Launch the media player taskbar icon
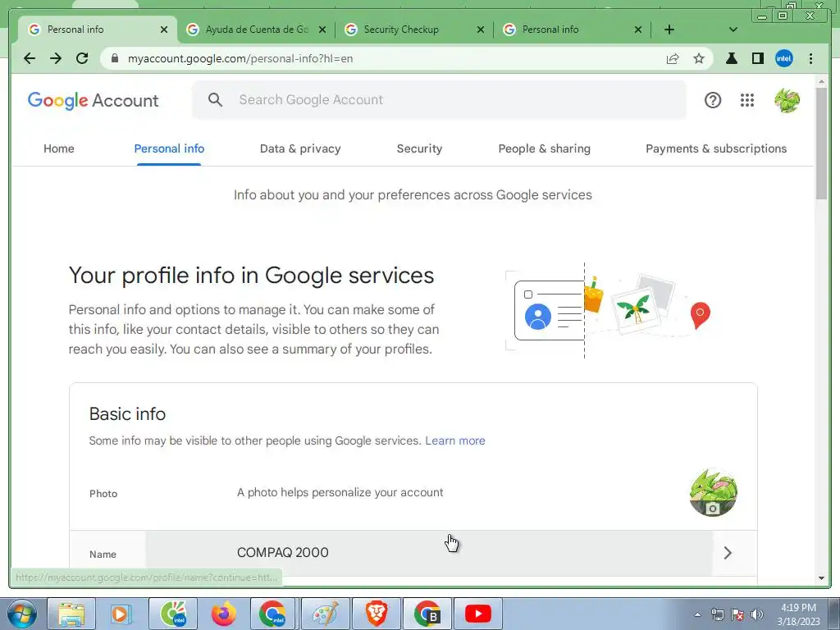Screen dimensions: 840x630 (121, 614)
